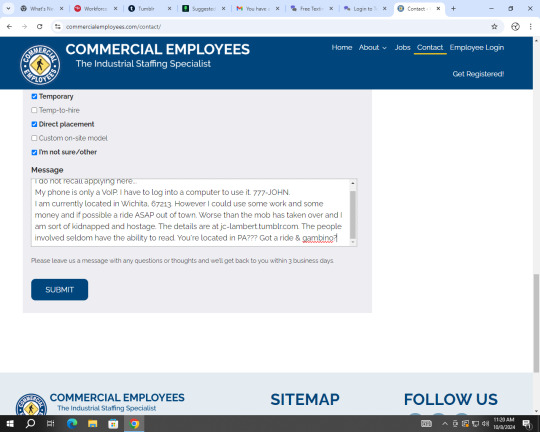Launch Microsoft Edge from the taskbar

pos(72,423)
